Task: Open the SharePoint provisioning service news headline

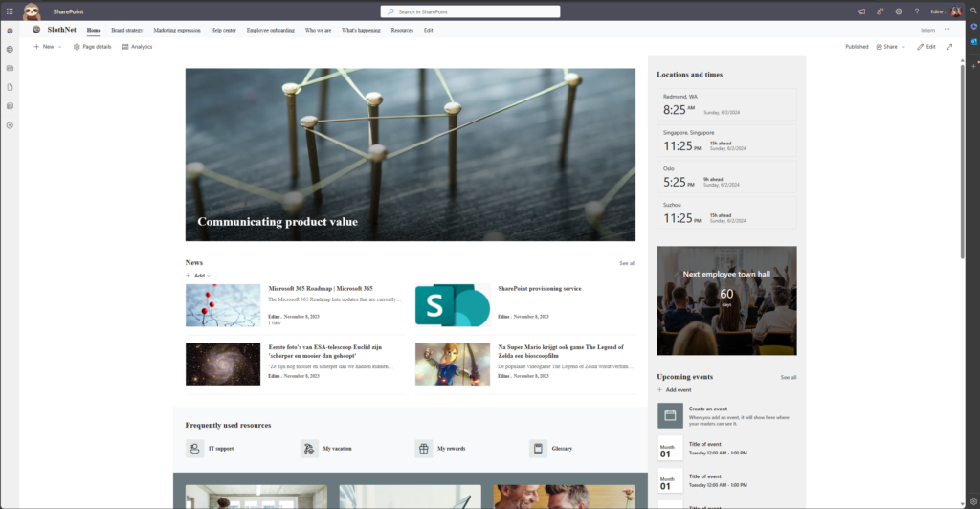Action: [x=540, y=289]
